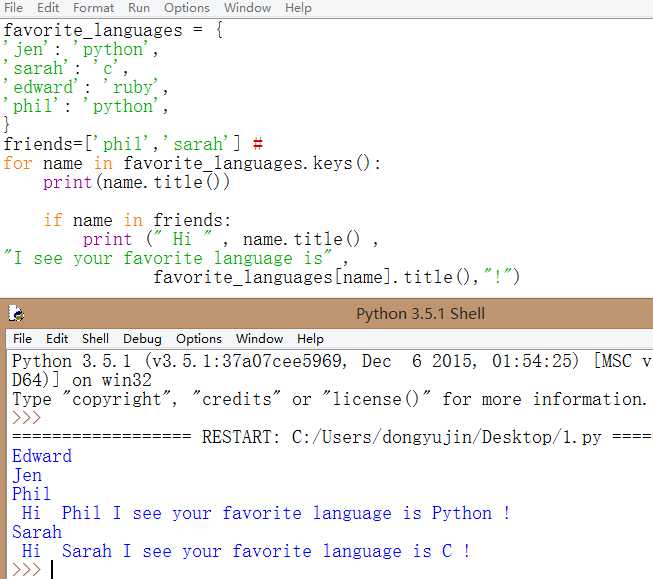This screenshot has height=579, width=653.
Task: Open the editor window's Edit menu
Action: tap(48, 7)
